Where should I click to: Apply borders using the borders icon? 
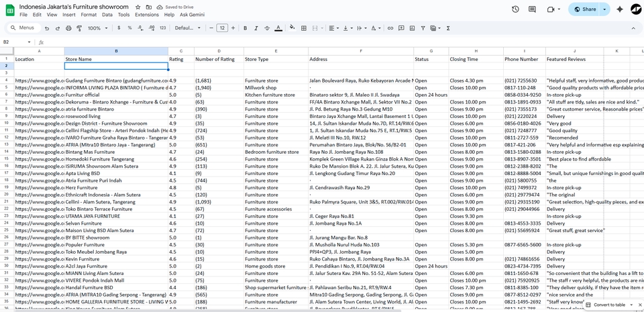point(304,28)
